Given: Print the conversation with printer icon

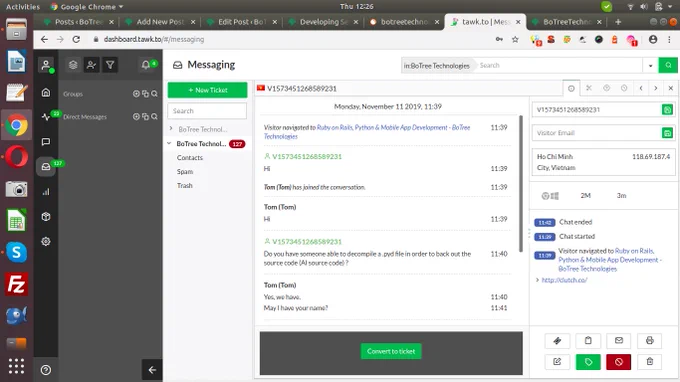Looking at the screenshot, I should coord(650,340).
